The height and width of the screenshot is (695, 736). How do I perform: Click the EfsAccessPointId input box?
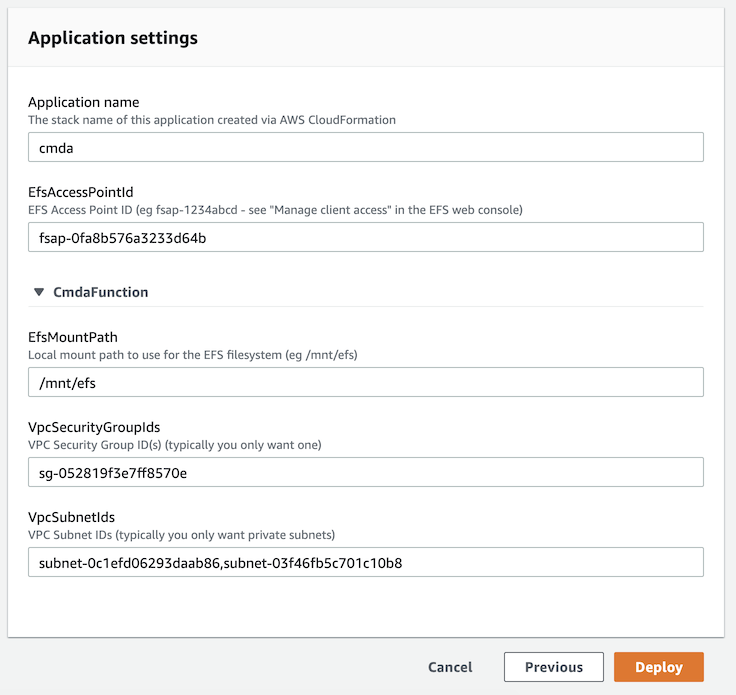click(365, 237)
